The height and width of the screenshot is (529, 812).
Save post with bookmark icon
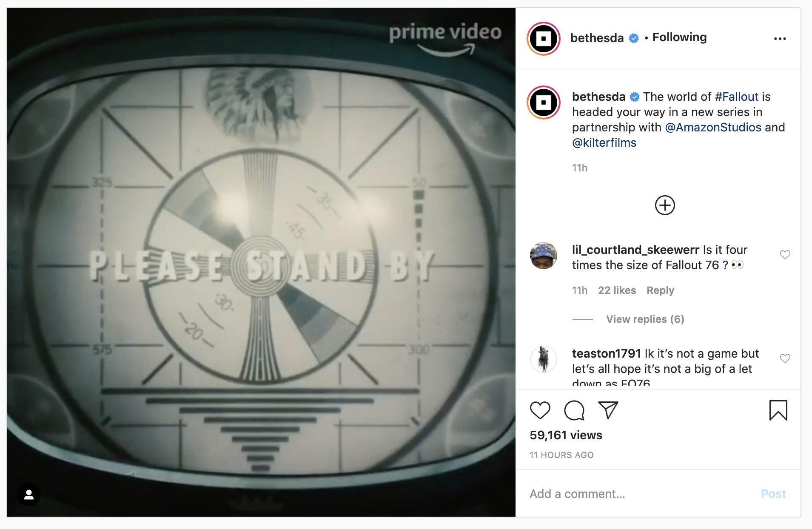pos(778,410)
